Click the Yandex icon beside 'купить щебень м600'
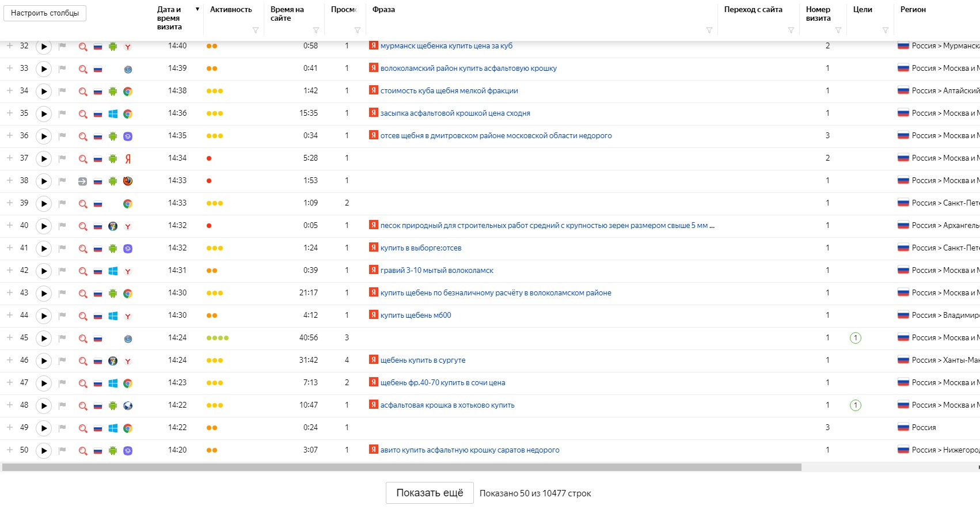The height and width of the screenshot is (513, 980). coord(374,316)
